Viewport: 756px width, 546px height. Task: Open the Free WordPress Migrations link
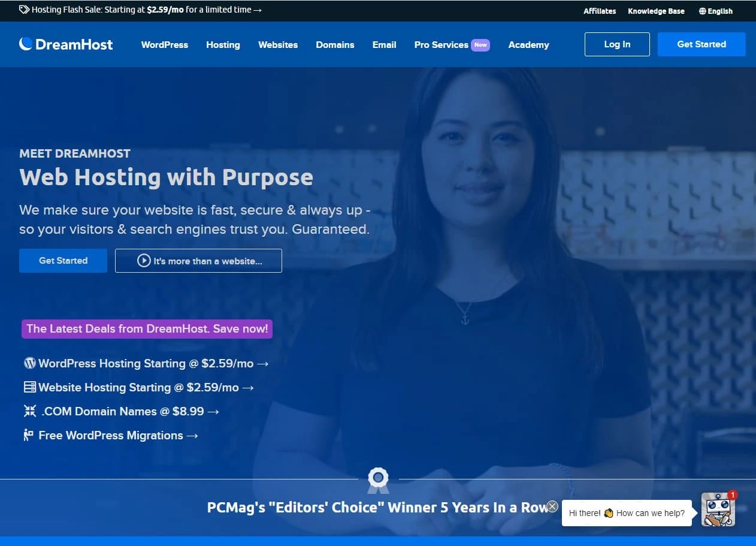(x=111, y=435)
